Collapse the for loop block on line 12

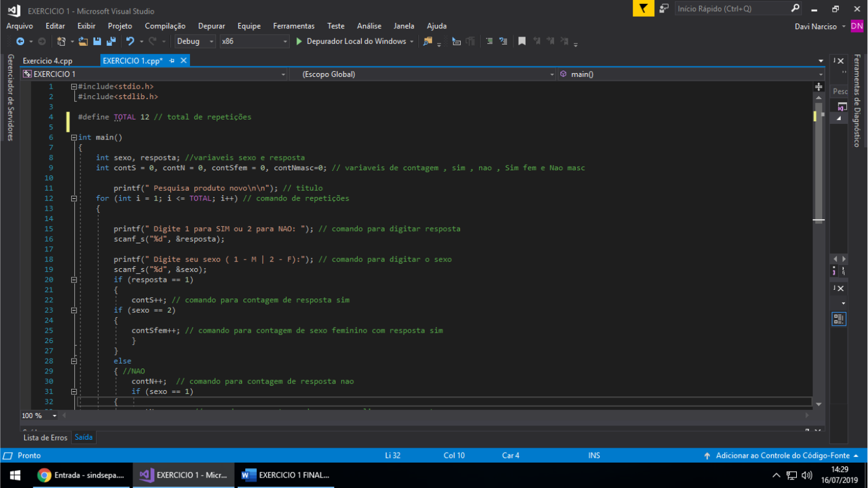74,199
